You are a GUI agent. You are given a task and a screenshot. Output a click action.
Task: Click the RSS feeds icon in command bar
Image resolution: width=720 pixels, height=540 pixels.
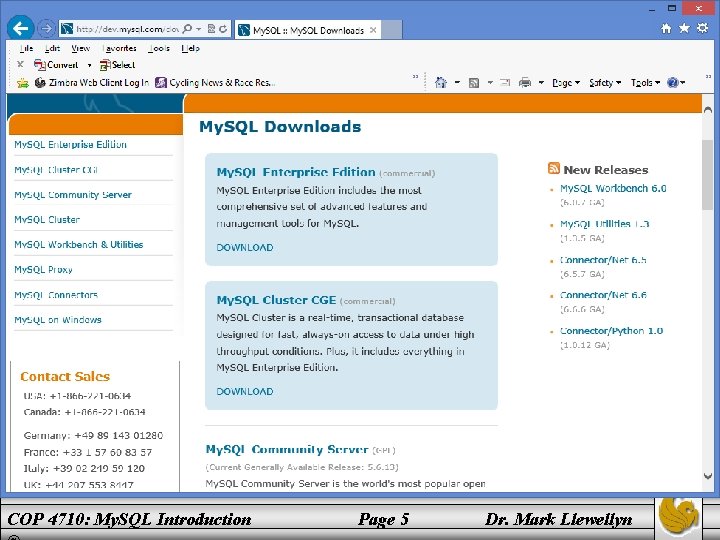pyautogui.click(x=474, y=83)
